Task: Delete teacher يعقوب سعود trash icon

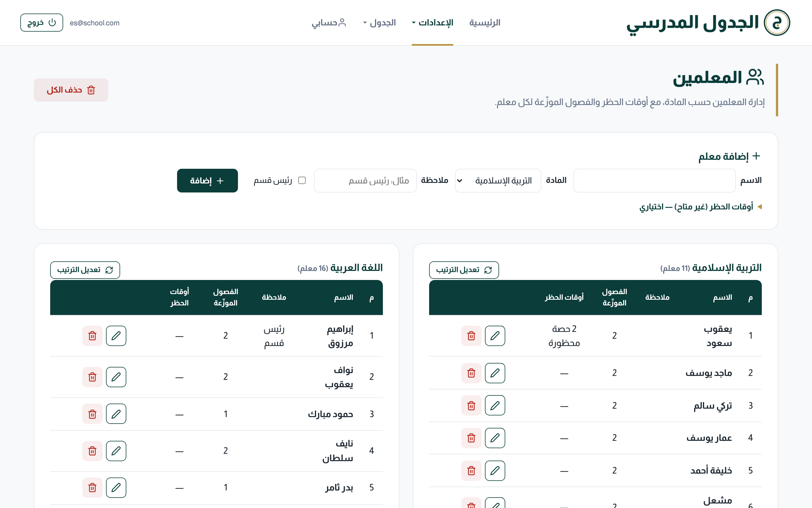Action: point(471,336)
